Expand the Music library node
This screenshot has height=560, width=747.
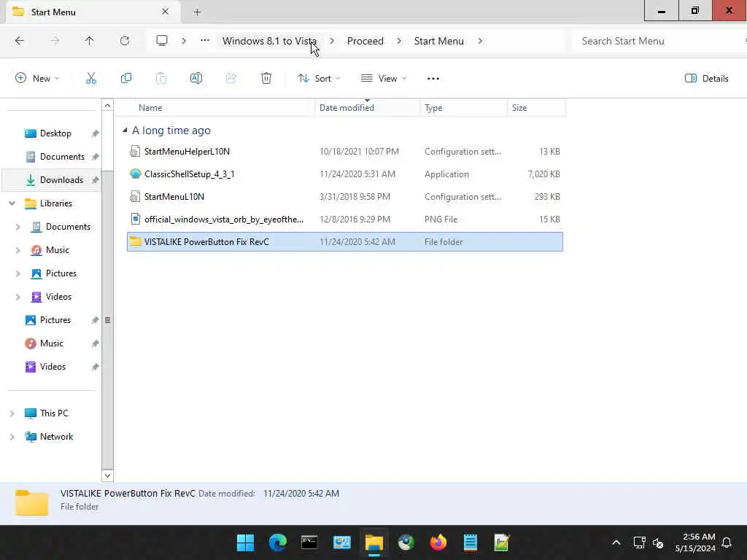tap(18, 250)
